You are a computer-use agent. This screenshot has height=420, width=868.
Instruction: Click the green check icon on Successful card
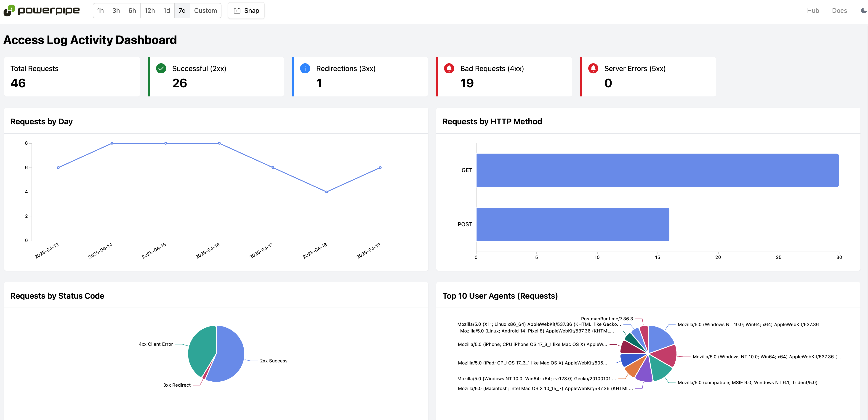(x=161, y=68)
